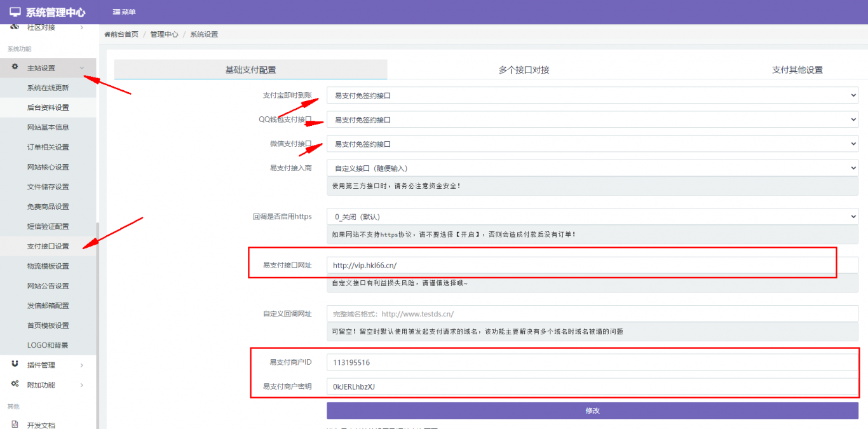Click the 主站设置 gear icon

[x=15, y=67]
